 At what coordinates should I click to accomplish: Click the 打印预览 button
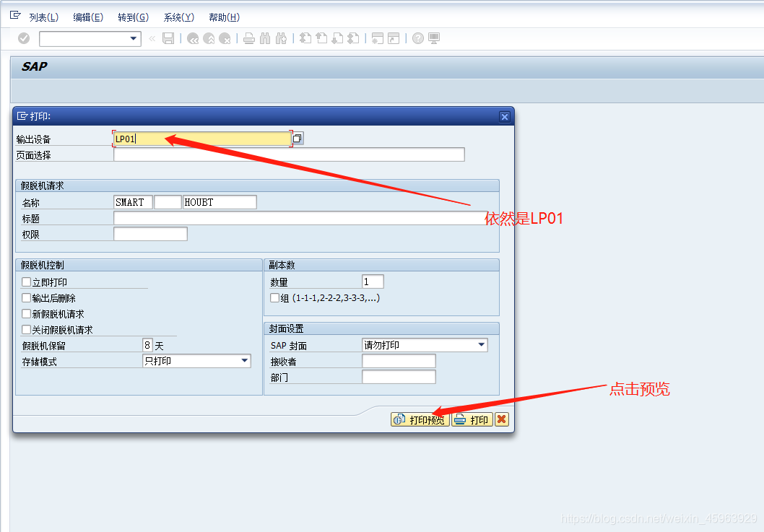point(420,419)
